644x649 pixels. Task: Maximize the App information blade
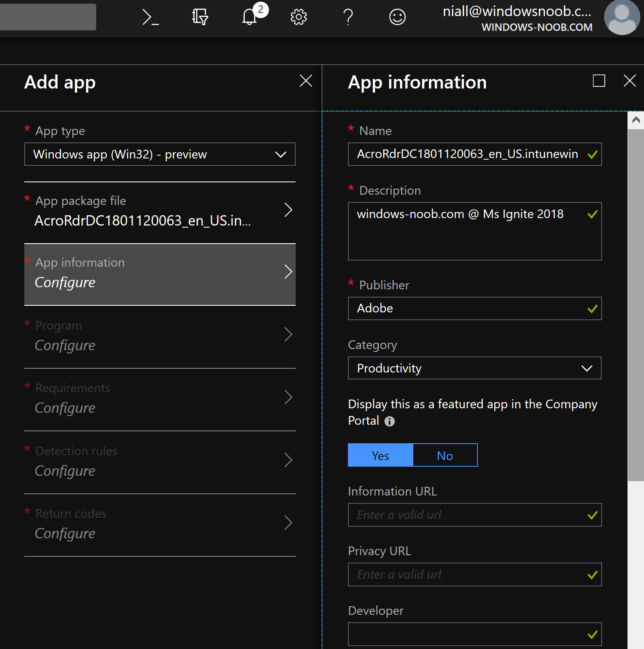599,81
